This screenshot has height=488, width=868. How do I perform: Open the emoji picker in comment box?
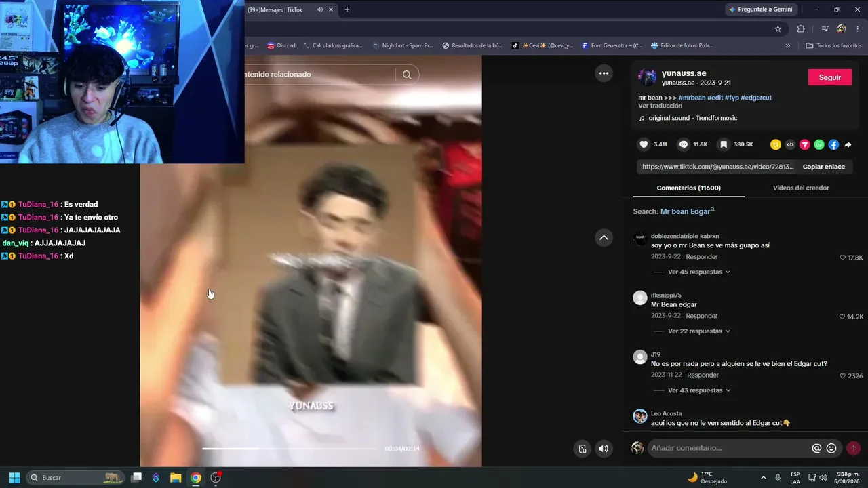pyautogui.click(x=831, y=448)
